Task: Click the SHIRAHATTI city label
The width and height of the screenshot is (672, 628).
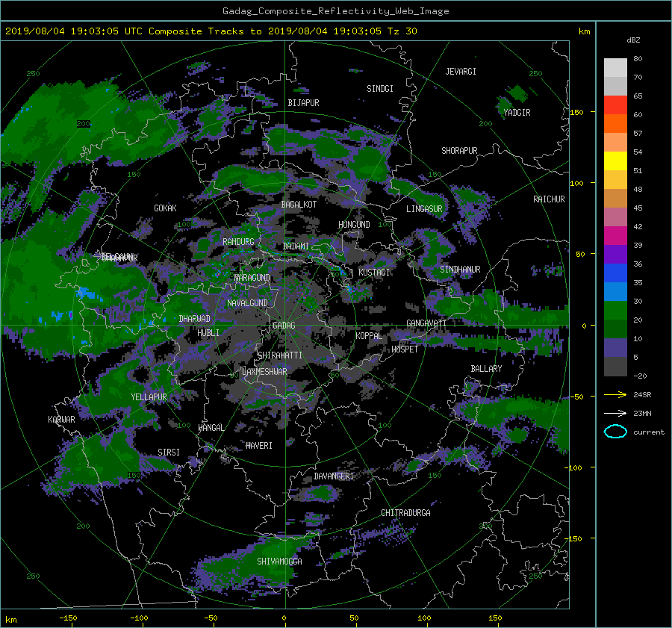Action: click(x=280, y=355)
